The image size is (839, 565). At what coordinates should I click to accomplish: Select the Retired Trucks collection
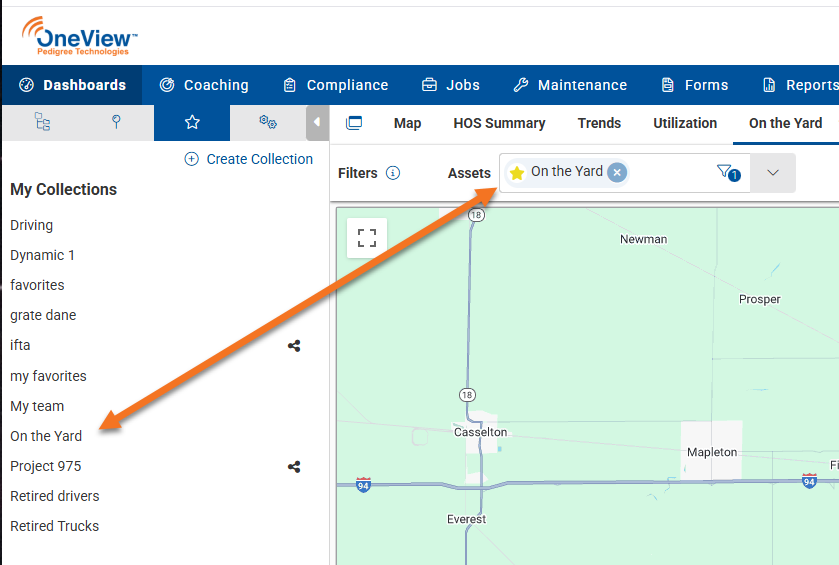[x=55, y=526]
